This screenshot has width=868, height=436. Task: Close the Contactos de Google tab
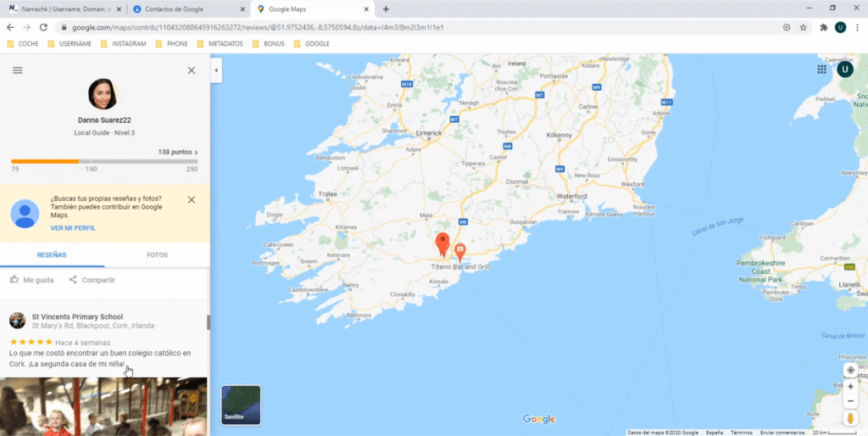[x=242, y=9]
